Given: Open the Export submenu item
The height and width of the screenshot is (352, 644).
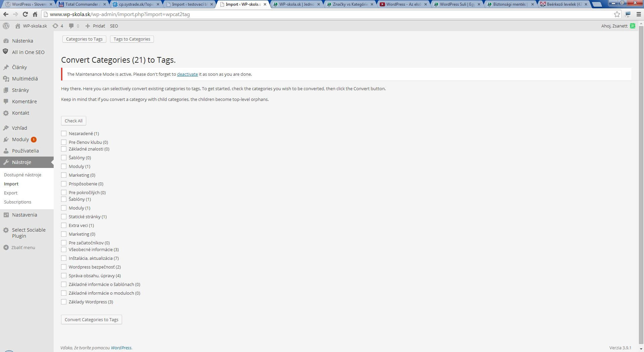Looking at the screenshot, I should point(11,193).
